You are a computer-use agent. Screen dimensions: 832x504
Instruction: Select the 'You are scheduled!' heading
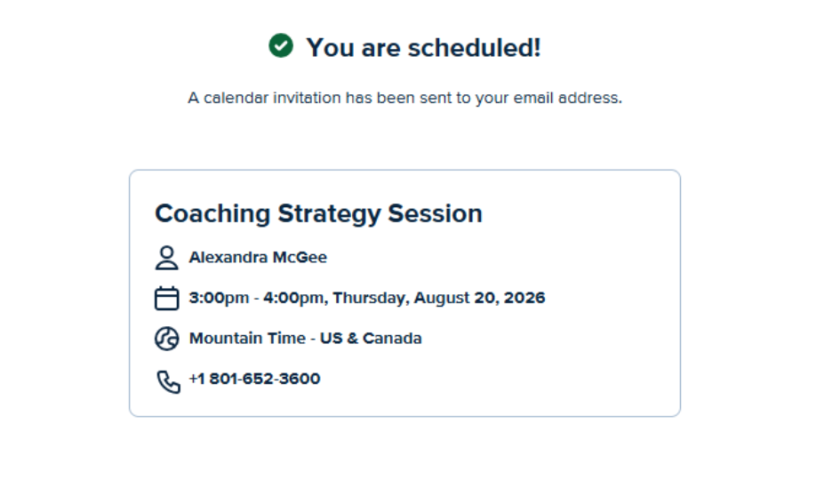pyautogui.click(x=423, y=48)
